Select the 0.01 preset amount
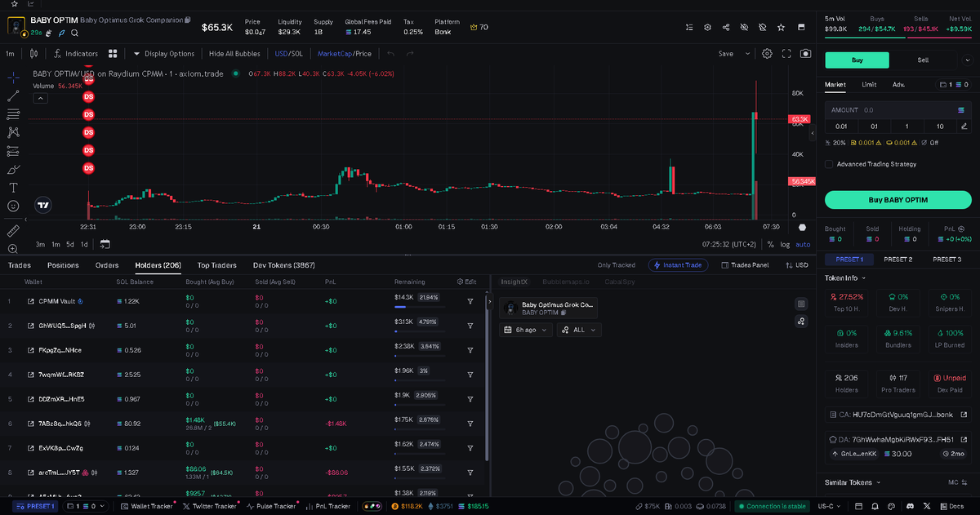 [841, 127]
